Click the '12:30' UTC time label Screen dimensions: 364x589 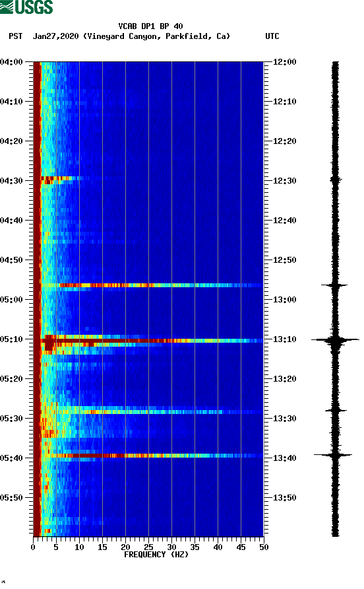pos(284,181)
